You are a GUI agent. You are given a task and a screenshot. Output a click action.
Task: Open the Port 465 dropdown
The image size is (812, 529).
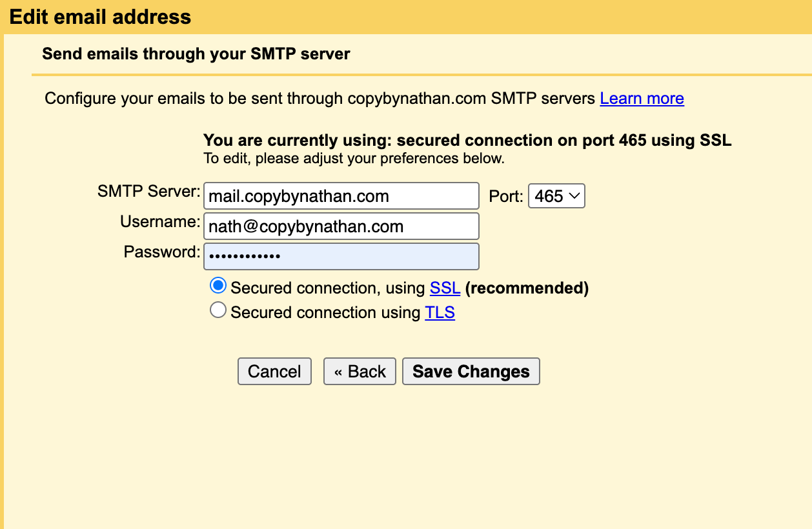click(x=556, y=196)
